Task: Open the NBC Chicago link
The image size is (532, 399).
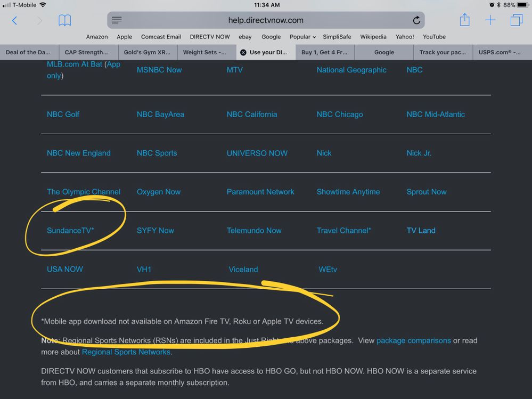Action: coord(340,115)
